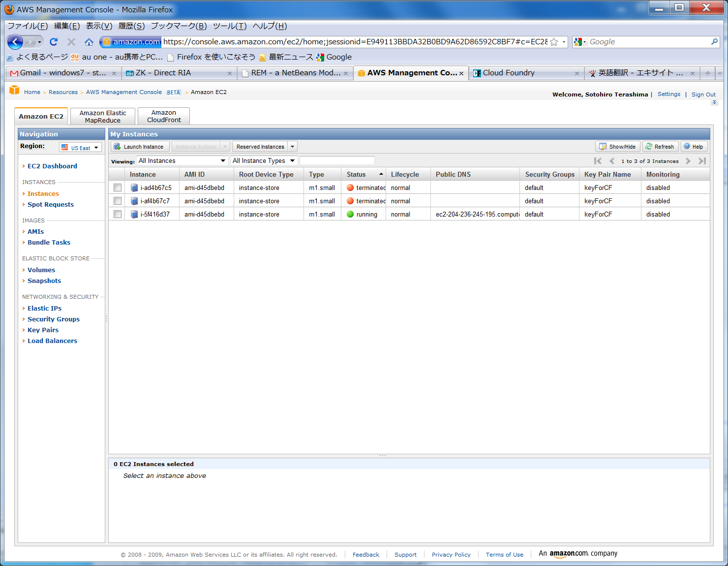Reload the page with the refresh icon

(54, 42)
